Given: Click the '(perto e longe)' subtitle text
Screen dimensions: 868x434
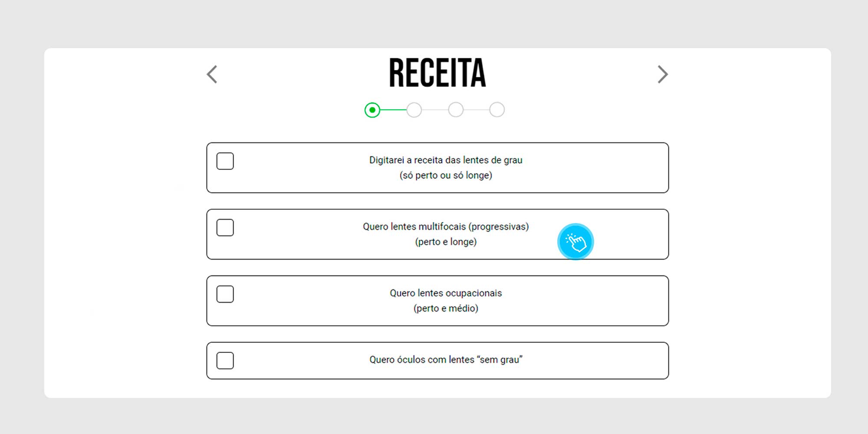Looking at the screenshot, I should [446, 242].
